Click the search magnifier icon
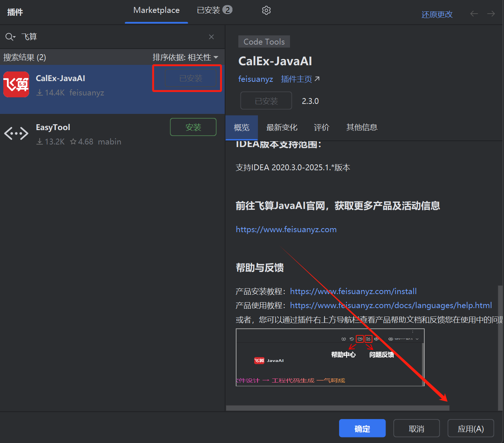Screen dimensions: 504x443 (x=10, y=37)
